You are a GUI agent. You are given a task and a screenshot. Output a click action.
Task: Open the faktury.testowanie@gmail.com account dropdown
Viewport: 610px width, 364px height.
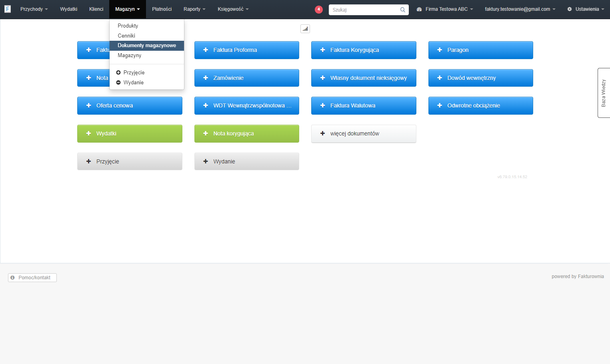[x=520, y=9]
